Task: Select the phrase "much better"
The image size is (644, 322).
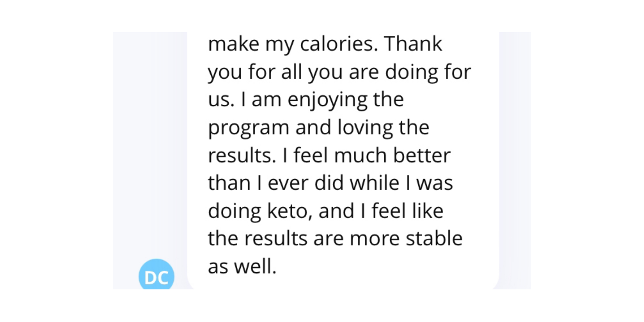Action: pyautogui.click(x=392, y=155)
